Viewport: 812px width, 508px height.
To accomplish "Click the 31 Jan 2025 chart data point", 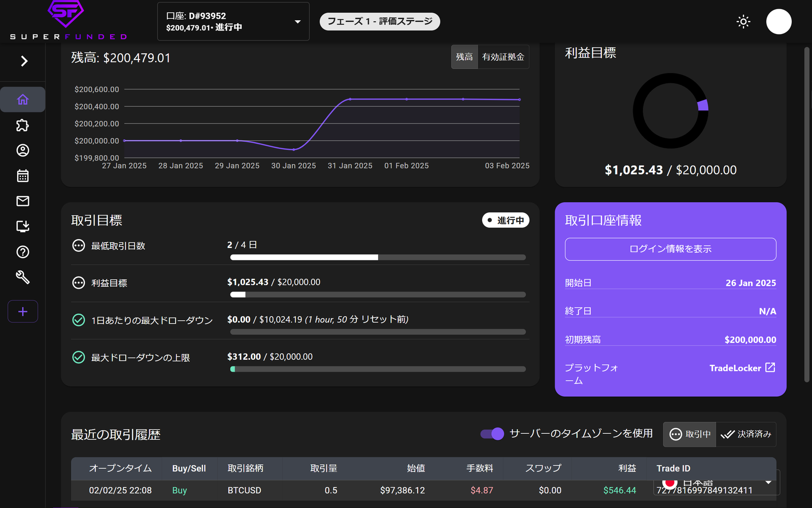I will [350, 99].
